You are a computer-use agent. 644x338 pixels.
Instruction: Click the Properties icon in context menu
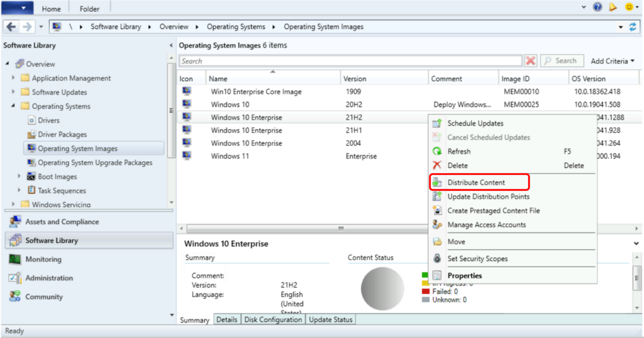[x=437, y=276]
